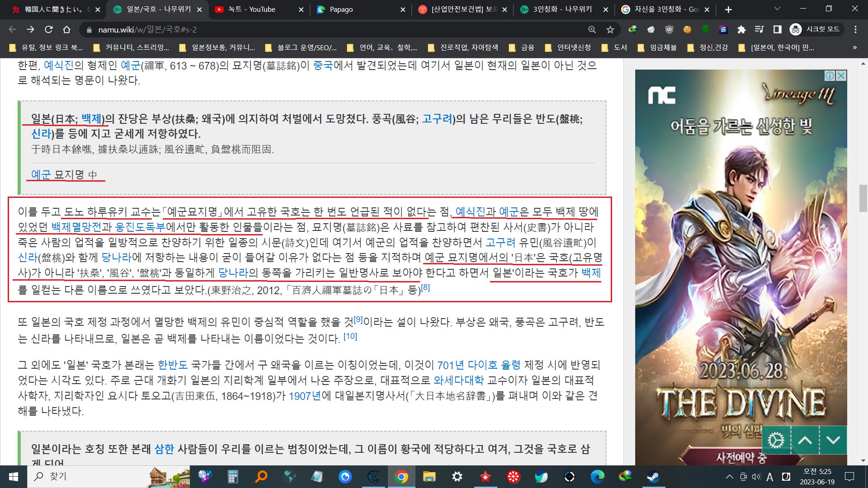Click the gear icon on ad overlay
Screen dimensions: 868x488
click(776, 440)
